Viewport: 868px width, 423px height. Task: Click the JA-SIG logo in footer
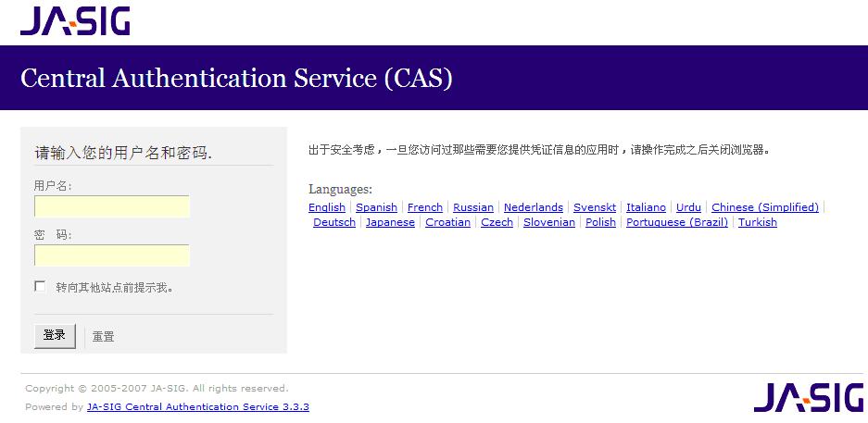(x=808, y=397)
